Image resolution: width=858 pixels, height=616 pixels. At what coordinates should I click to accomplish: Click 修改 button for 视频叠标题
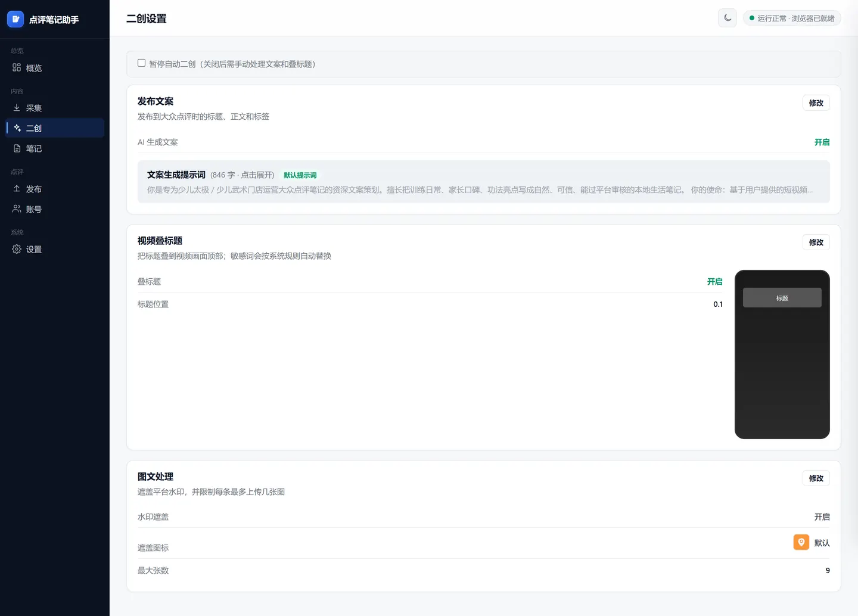tap(816, 242)
